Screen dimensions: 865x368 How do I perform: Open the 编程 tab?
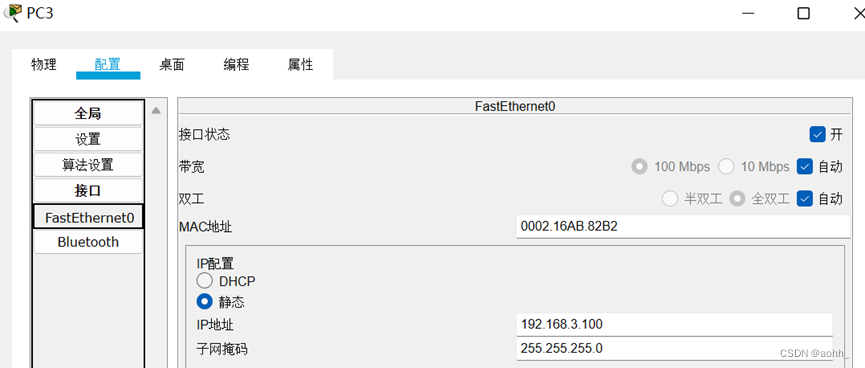point(236,65)
